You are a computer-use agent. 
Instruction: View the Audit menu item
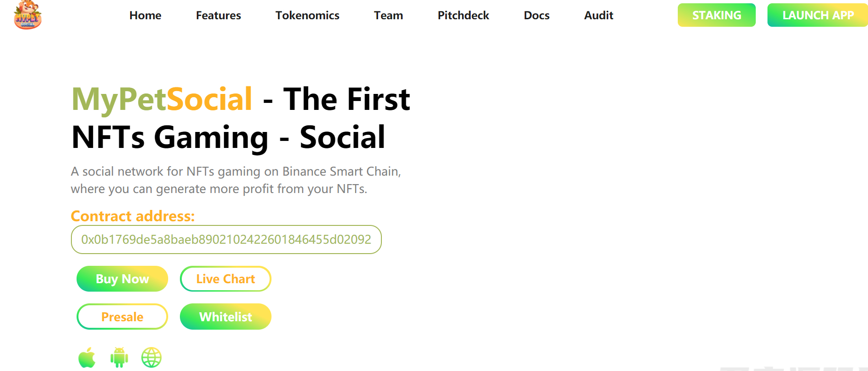598,15
